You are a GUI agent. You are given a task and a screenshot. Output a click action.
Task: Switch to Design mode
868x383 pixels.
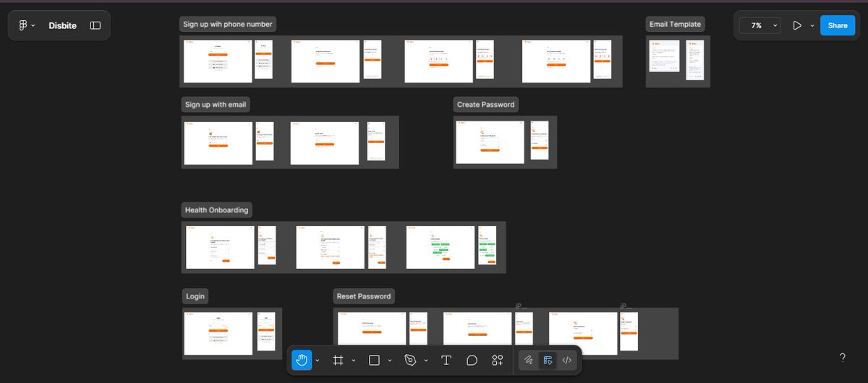point(548,360)
